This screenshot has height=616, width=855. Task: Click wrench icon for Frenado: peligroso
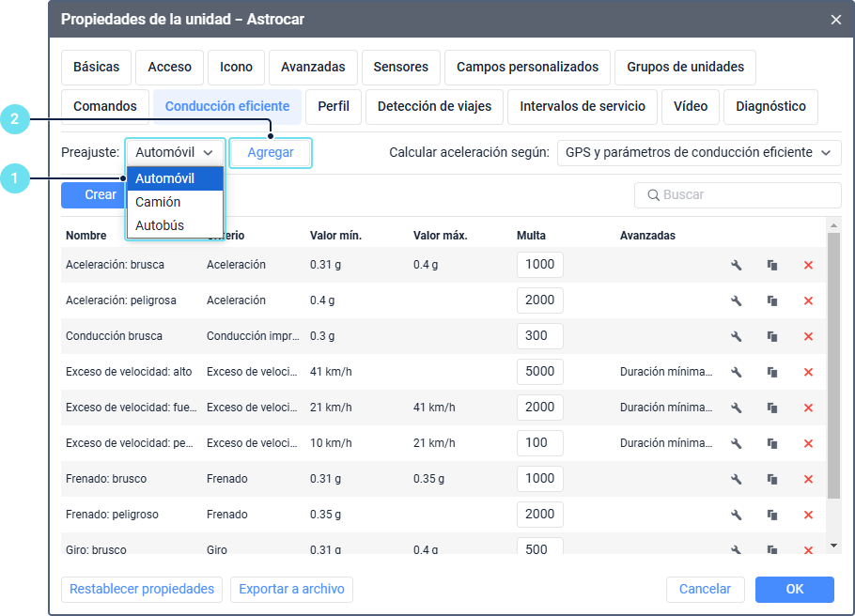click(737, 515)
